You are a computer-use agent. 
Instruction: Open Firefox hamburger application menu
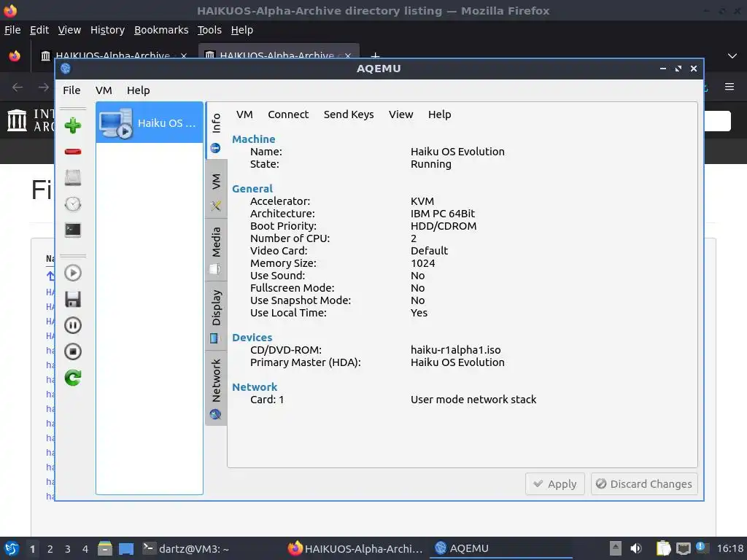pos(729,87)
